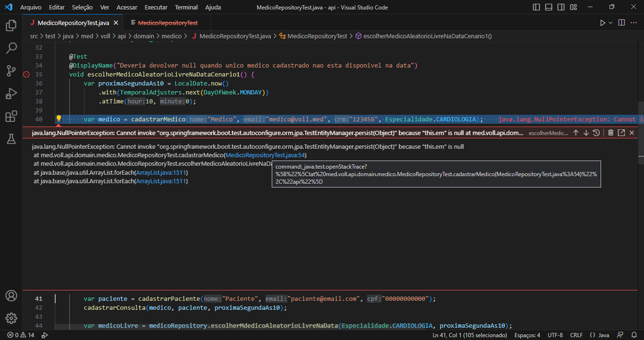Open the Ajuda menu
The width and height of the screenshot is (644, 340).
click(213, 8)
